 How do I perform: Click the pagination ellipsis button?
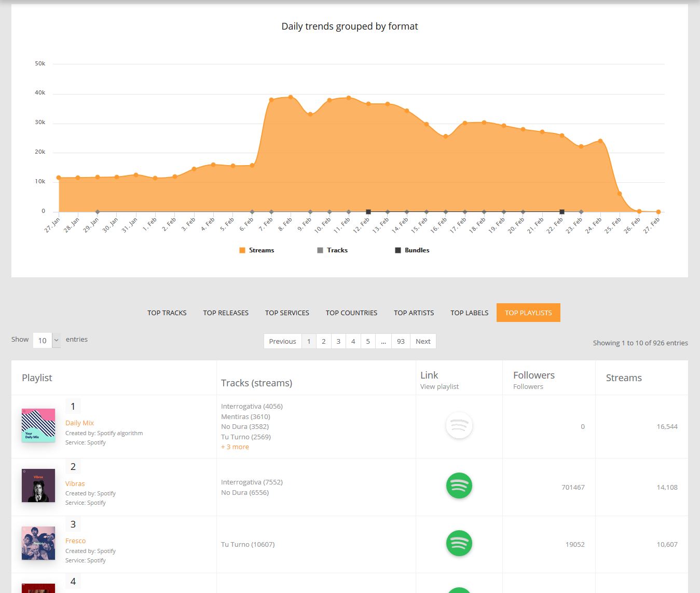(x=383, y=341)
